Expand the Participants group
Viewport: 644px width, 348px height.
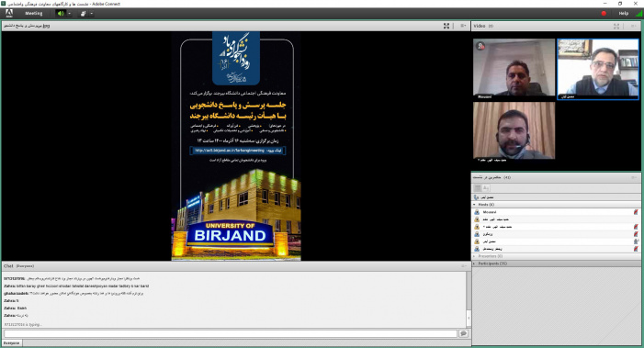coord(474,264)
